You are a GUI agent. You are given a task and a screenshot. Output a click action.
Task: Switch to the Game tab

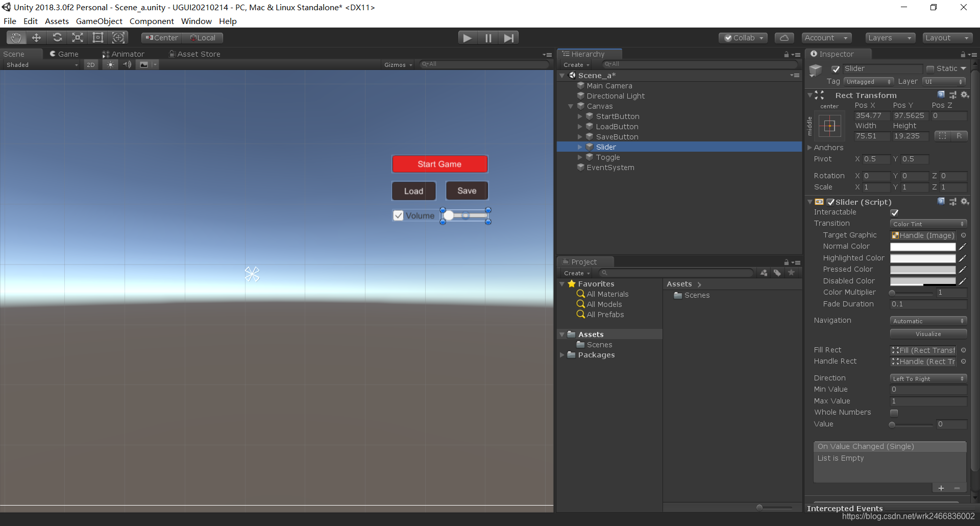tap(64, 54)
